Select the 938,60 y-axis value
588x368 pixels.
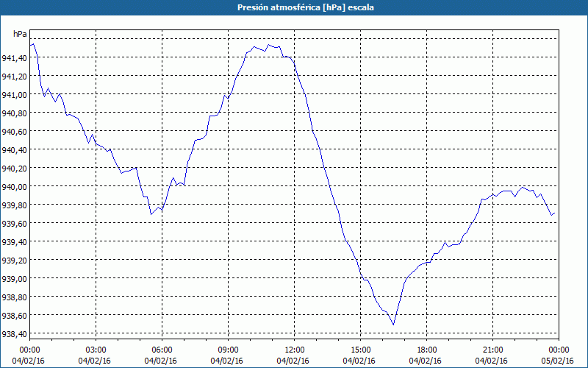14,316
